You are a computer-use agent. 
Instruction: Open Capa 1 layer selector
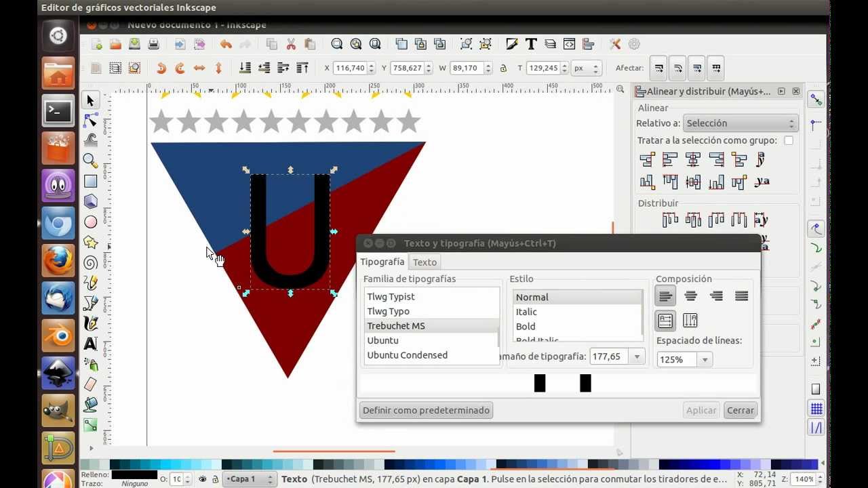coord(250,479)
